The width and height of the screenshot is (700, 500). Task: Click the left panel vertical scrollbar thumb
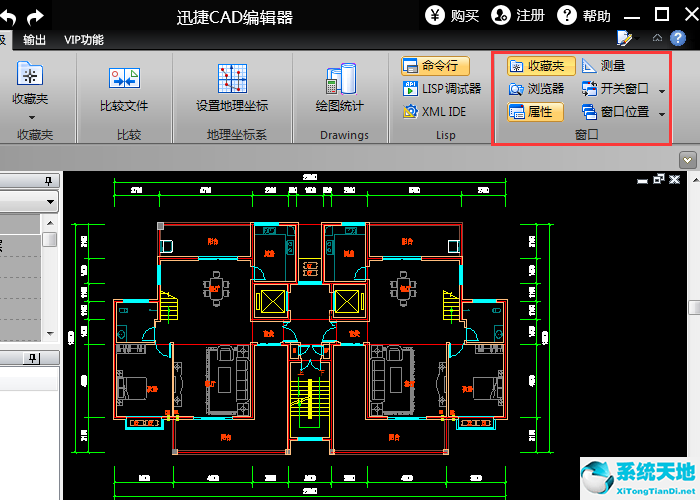click(49, 239)
